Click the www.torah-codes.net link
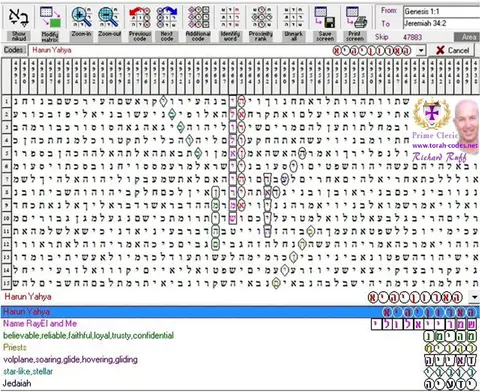Screen dimensions: 480x392 pos(445,146)
